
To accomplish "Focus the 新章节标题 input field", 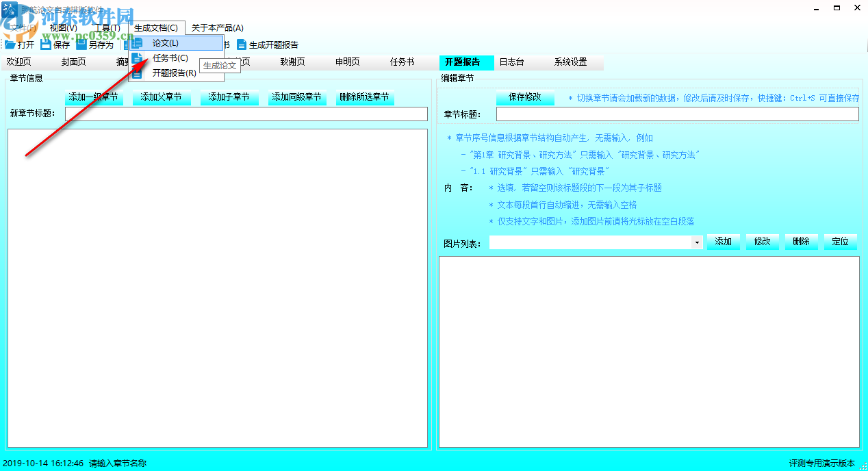I will [246, 114].
